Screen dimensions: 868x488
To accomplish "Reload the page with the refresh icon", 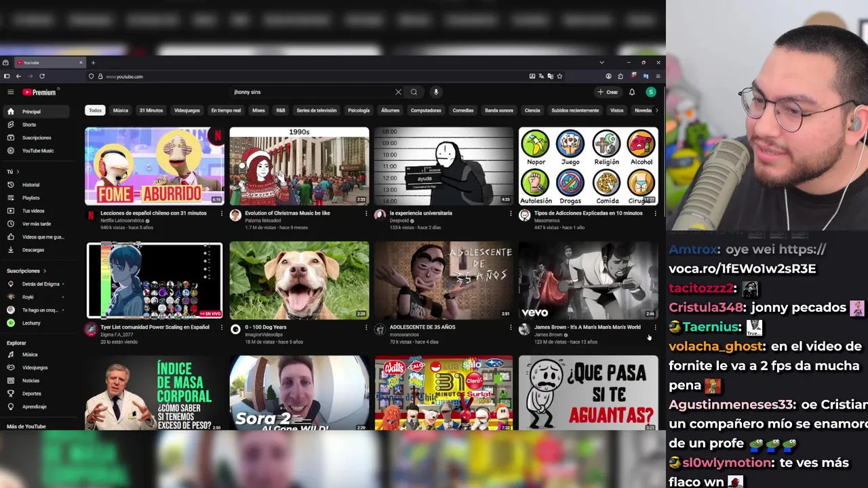I will pos(42,77).
